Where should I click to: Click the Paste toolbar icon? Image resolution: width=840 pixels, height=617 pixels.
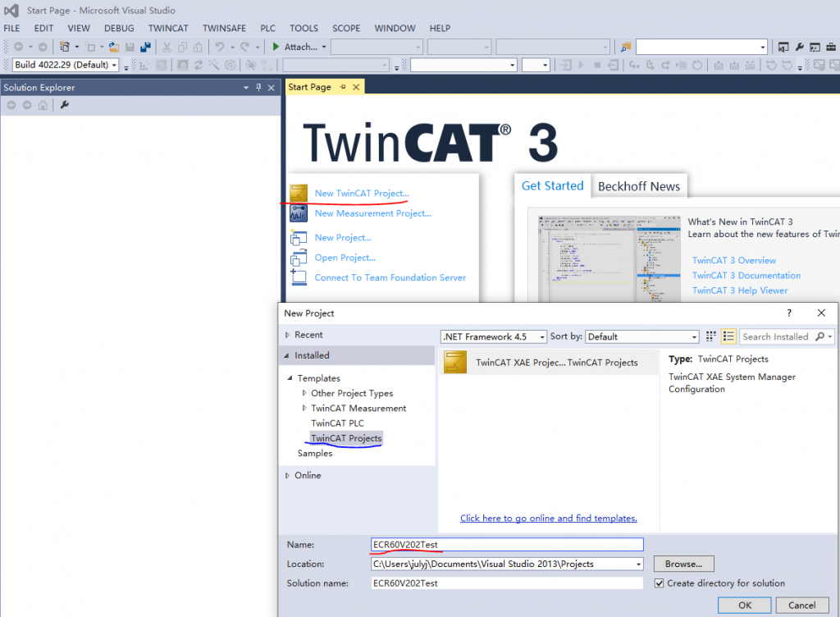(198, 47)
